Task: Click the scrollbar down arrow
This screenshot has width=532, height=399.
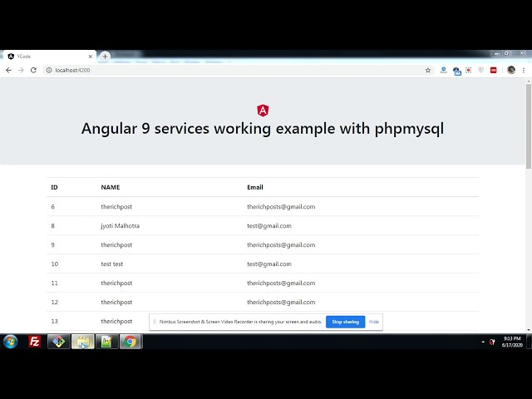Action: tap(529, 329)
